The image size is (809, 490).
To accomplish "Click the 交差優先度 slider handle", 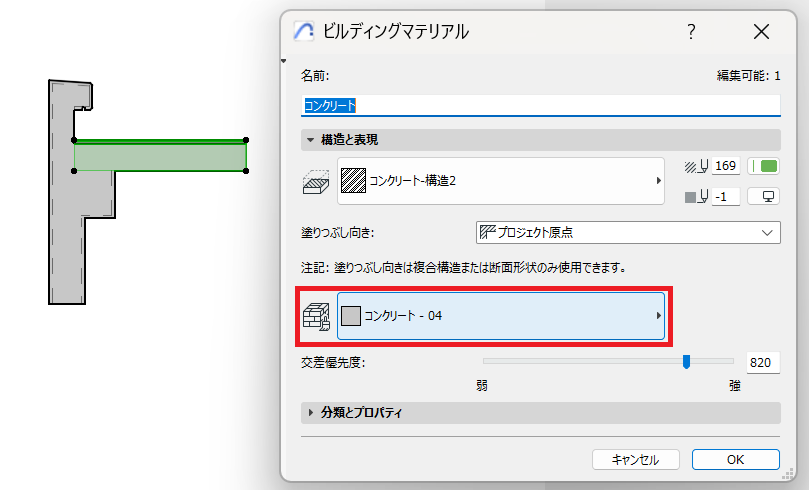I will point(686,362).
